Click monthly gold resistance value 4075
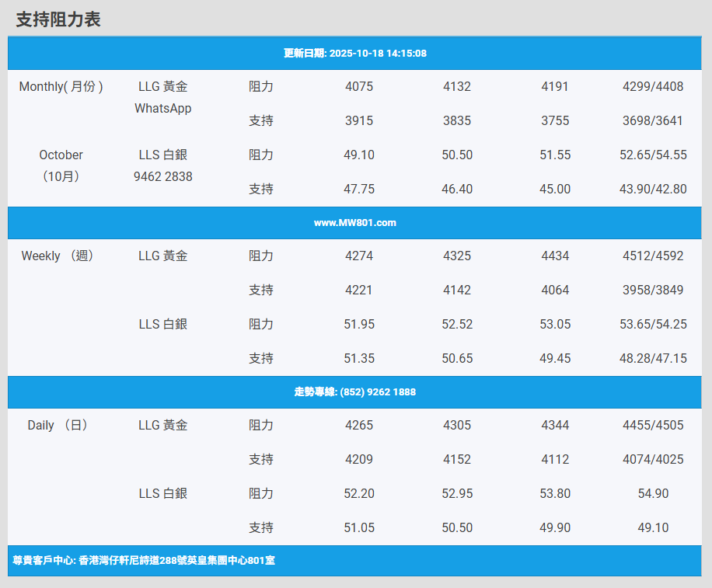This screenshot has height=588, width=712. (358, 87)
